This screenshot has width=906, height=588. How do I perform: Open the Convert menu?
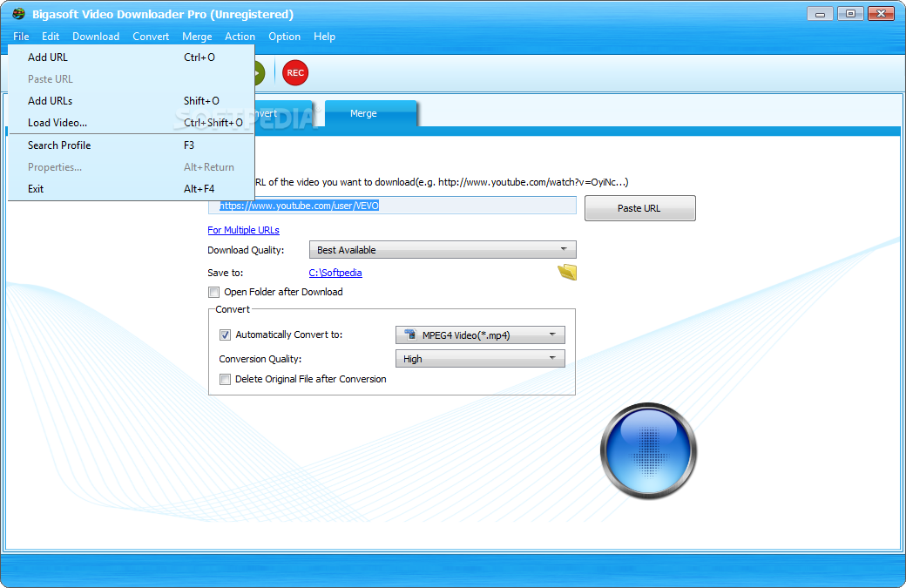[x=151, y=37]
